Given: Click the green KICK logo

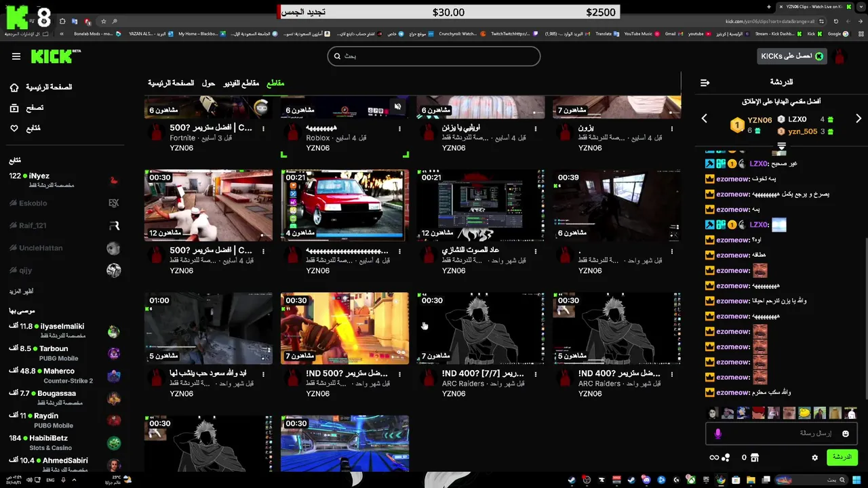Looking at the screenshot, I should tap(51, 56).
